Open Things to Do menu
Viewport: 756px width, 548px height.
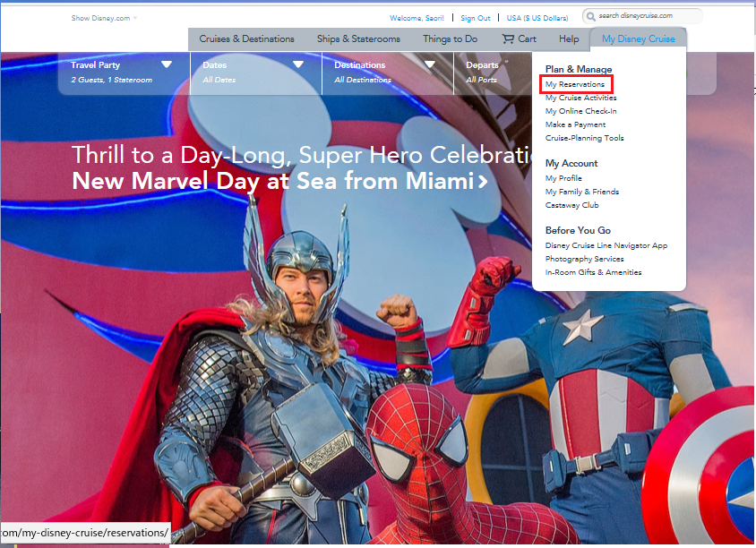[x=450, y=39]
